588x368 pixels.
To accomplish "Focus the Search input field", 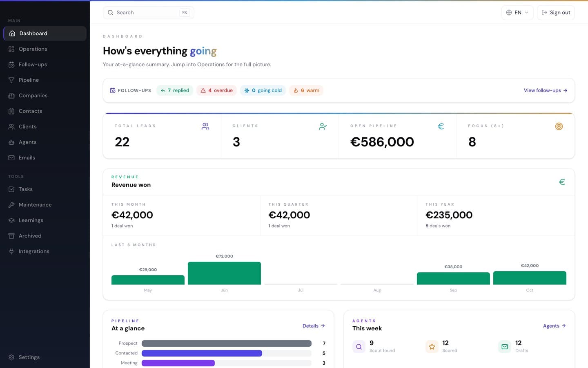I will [x=148, y=13].
